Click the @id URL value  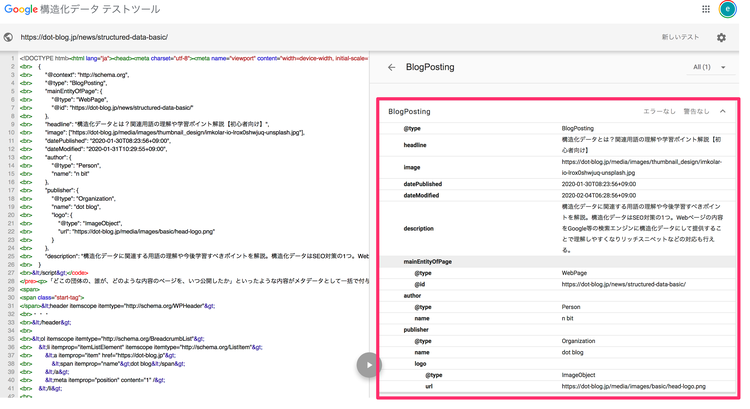point(624,285)
